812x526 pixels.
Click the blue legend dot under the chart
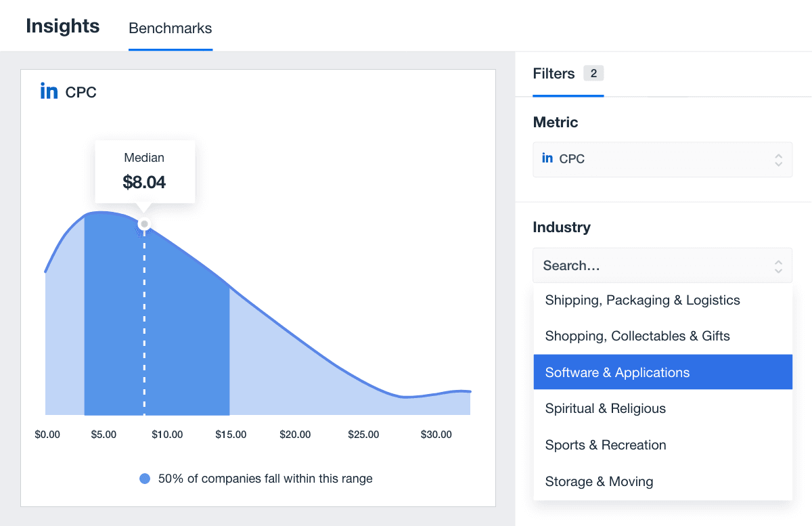click(145, 479)
